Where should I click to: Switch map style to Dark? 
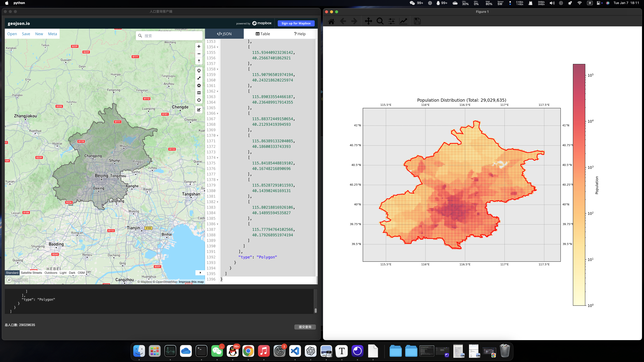pos(72,273)
